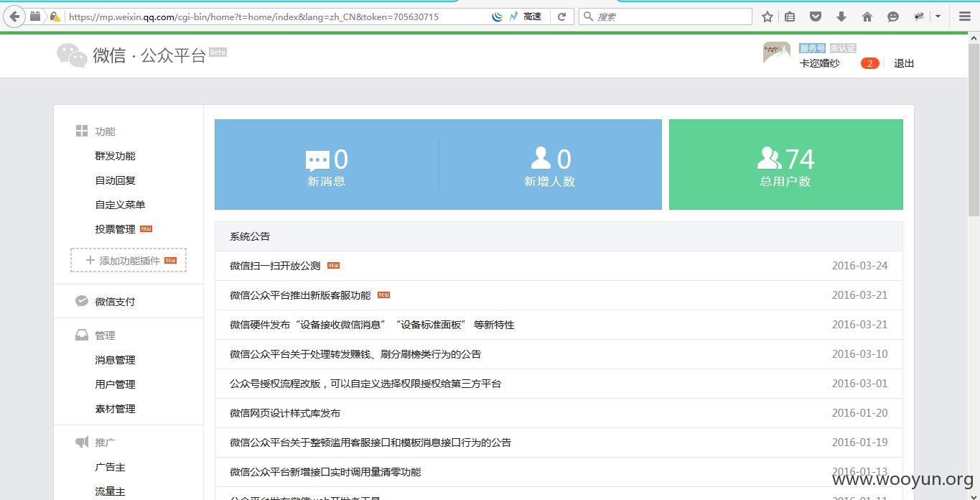Click the 添加功能插件 add plugin button
Screen dimensions: 980x500
pyautogui.click(x=129, y=260)
